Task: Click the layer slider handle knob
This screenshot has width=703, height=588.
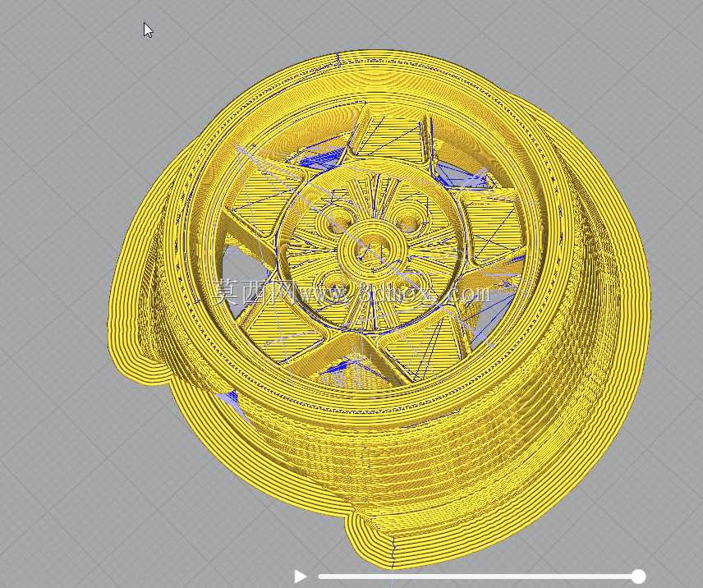Action: pyautogui.click(x=638, y=576)
